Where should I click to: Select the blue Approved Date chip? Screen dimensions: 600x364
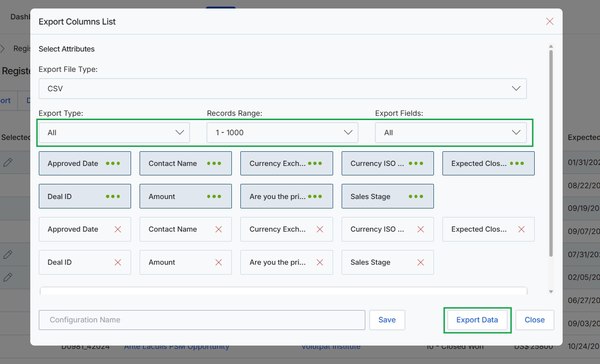click(85, 163)
